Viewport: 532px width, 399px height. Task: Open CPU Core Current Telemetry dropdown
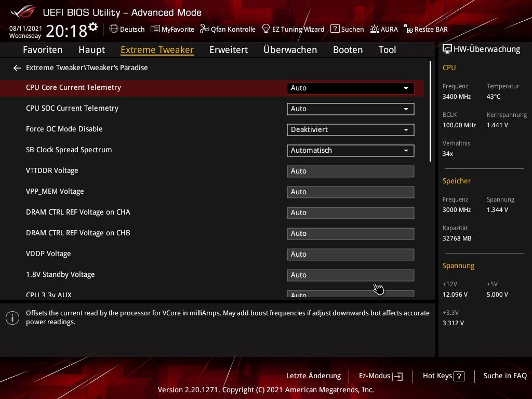point(351,88)
